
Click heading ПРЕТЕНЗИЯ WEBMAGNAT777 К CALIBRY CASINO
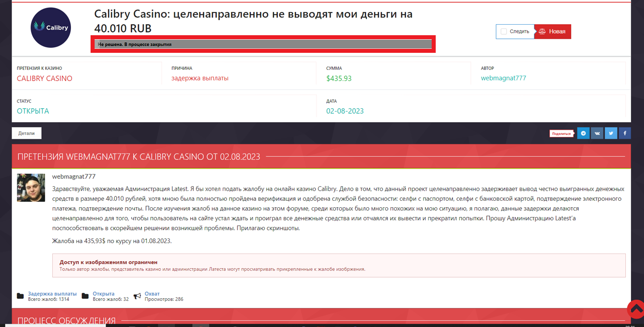[139, 156]
